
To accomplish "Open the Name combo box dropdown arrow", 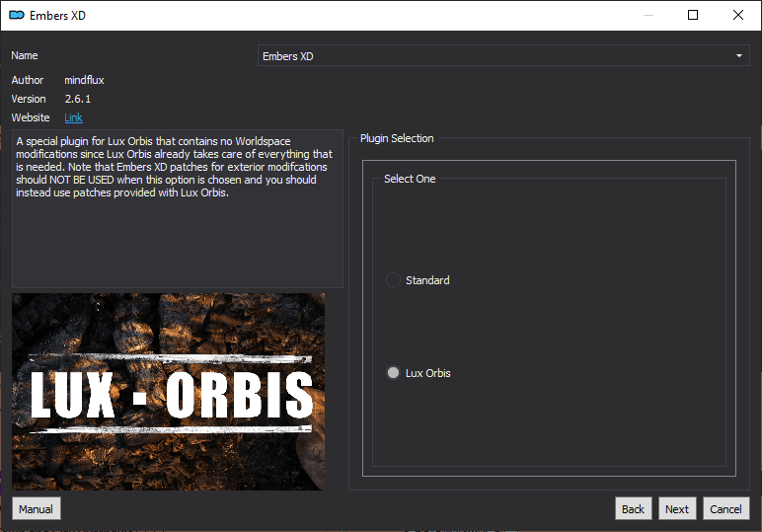I will 738,56.
